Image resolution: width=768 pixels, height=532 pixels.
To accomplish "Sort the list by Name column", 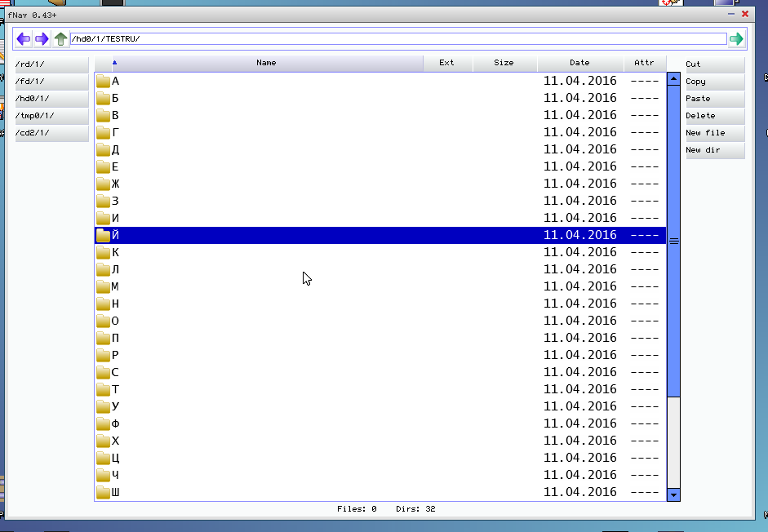I will (x=266, y=63).
